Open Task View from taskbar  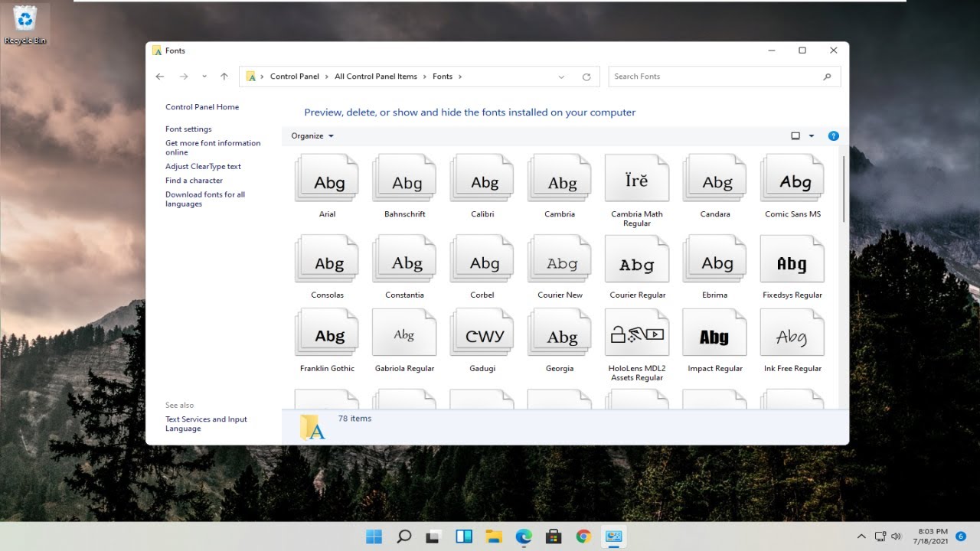[434, 536]
